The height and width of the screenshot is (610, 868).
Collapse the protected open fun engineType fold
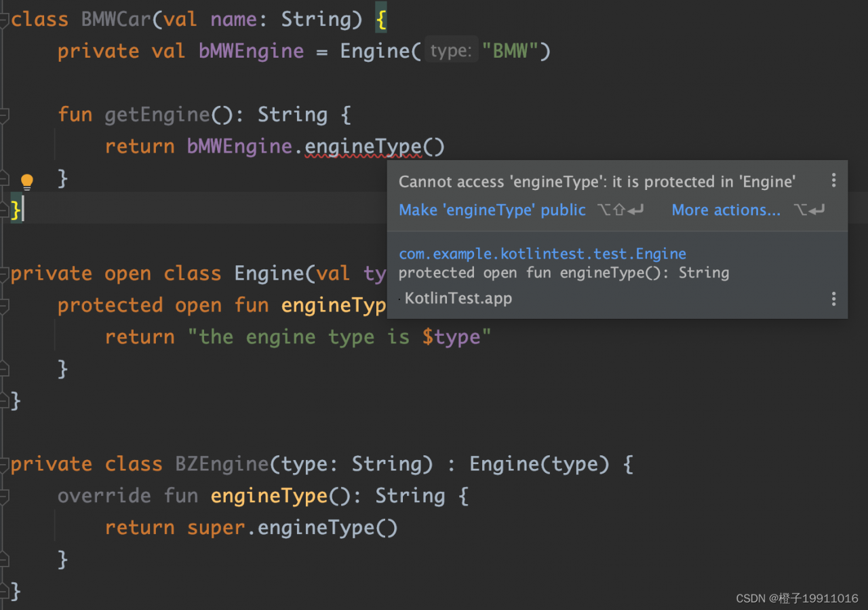tap(4, 306)
